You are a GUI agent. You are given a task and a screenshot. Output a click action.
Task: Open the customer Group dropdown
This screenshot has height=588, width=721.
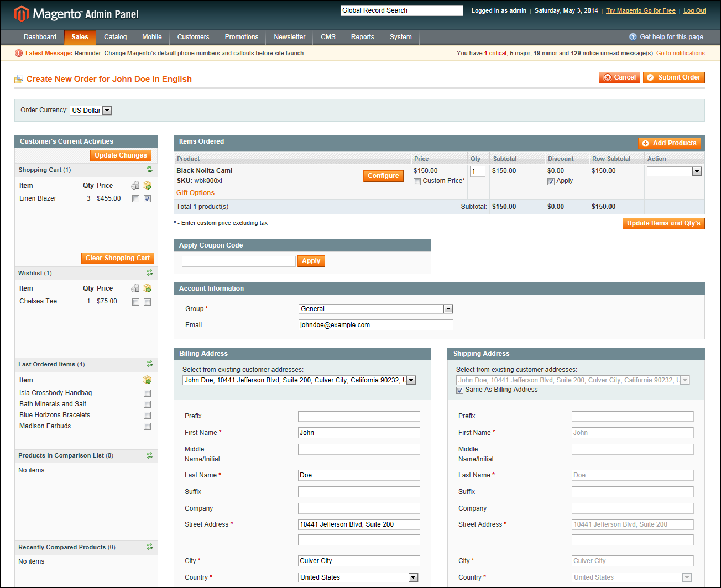coord(376,309)
